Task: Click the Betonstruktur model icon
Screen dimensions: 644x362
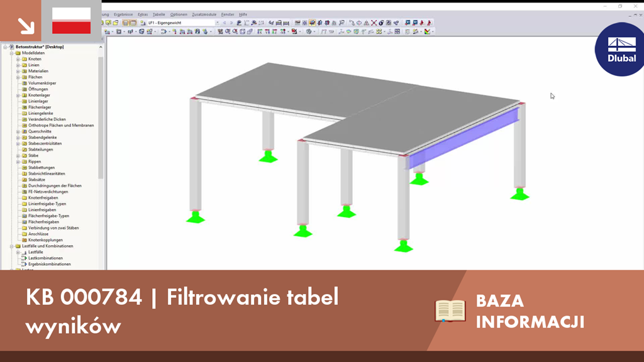Action: [x=11, y=47]
